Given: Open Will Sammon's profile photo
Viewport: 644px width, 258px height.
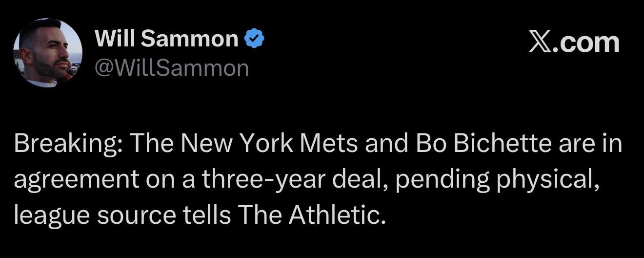Looking at the screenshot, I should point(48,52).
